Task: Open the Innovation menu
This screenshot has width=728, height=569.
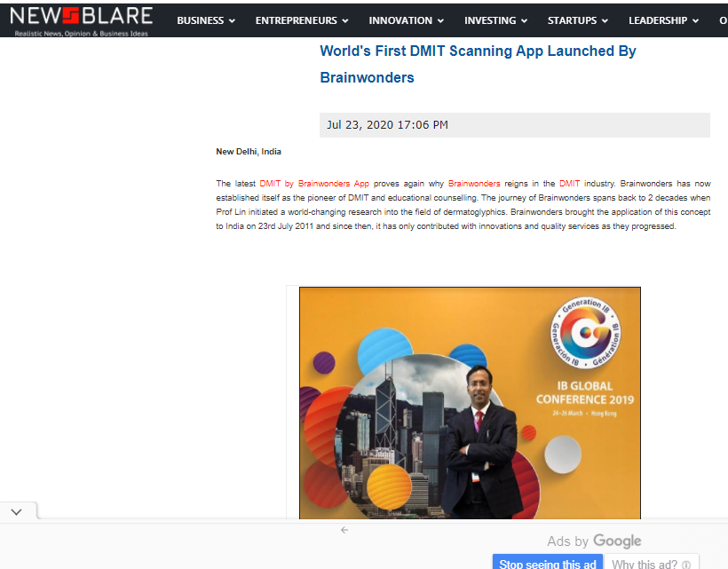Action: point(407,21)
